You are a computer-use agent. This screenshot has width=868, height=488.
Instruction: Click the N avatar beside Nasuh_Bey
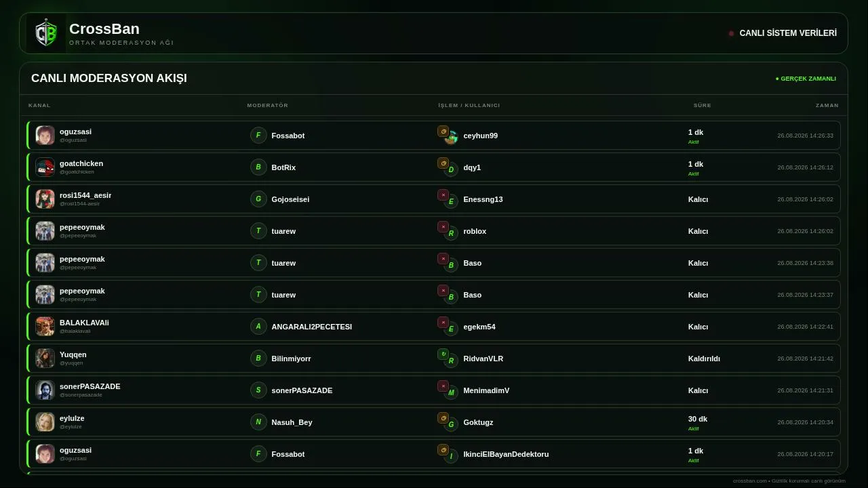(258, 422)
